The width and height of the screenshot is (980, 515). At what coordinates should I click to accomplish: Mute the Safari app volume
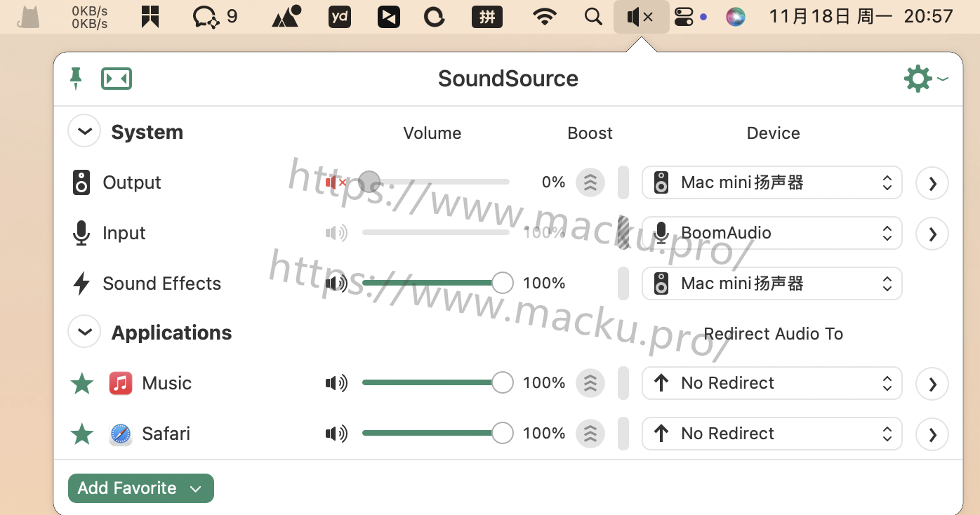click(x=336, y=434)
